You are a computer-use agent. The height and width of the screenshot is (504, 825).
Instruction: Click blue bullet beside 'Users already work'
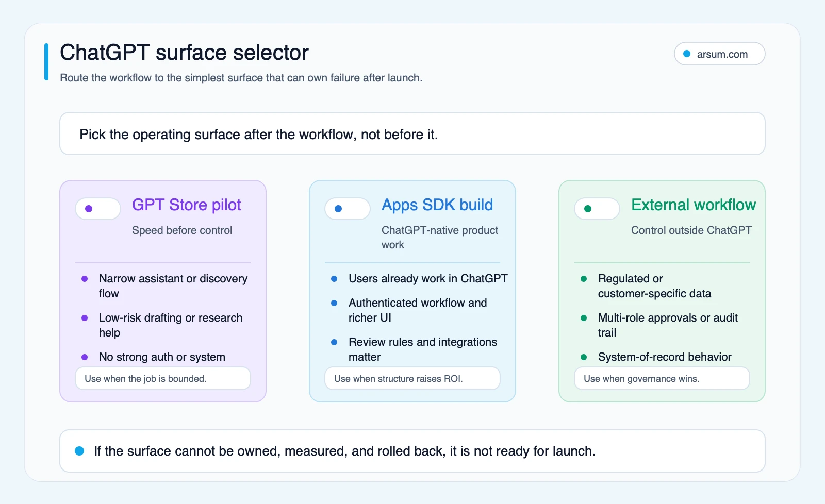(334, 279)
